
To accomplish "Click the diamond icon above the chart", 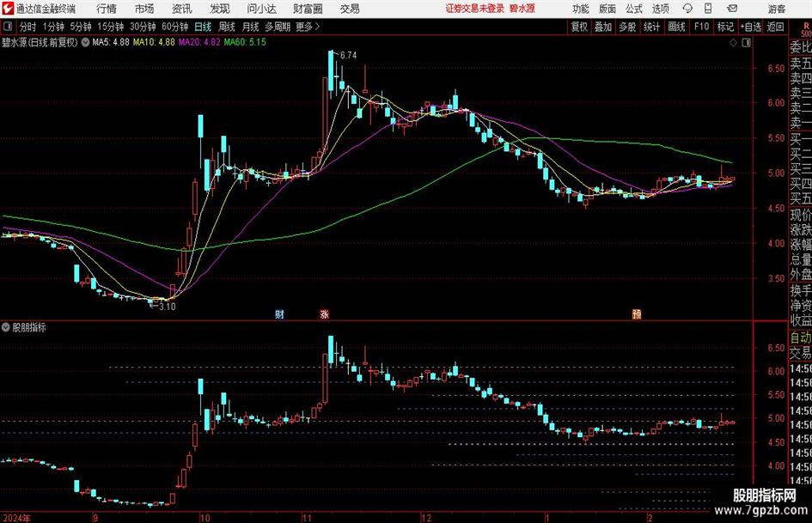I will click(x=733, y=43).
